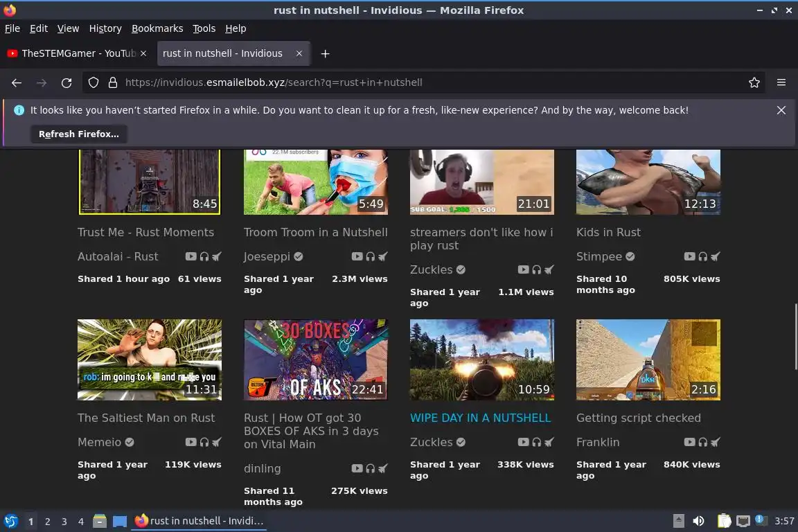The image size is (798, 532).
Task: Switch Invidious instance for dinling video
Action: tap(383, 468)
